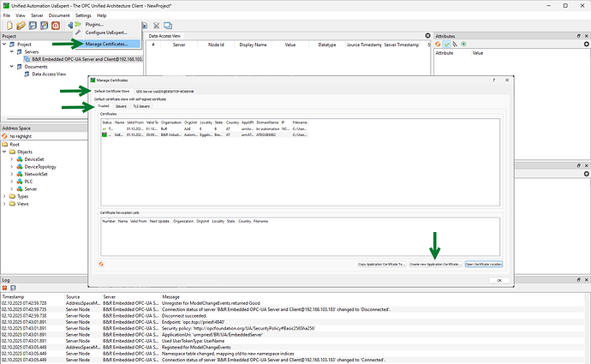Select the br-automation certificate row

click(x=205, y=128)
